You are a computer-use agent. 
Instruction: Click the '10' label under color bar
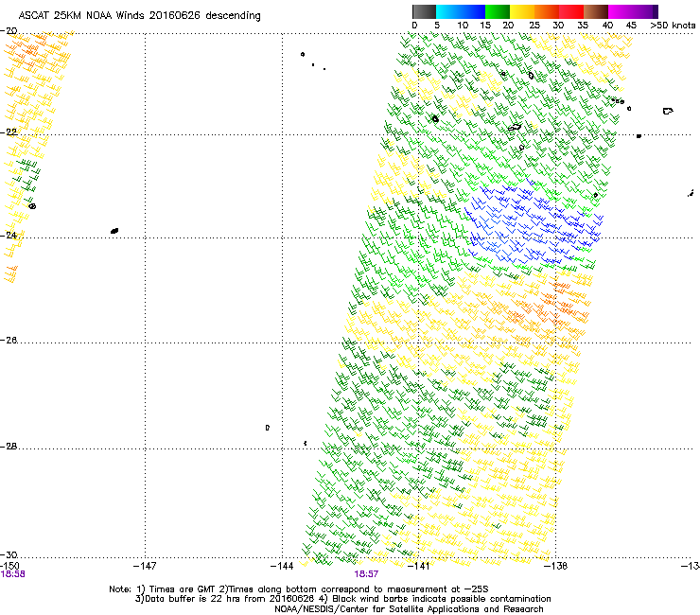pyautogui.click(x=463, y=26)
